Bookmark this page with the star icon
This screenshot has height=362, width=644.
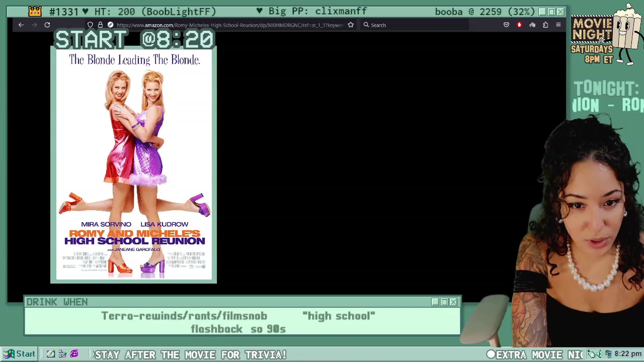point(351,25)
